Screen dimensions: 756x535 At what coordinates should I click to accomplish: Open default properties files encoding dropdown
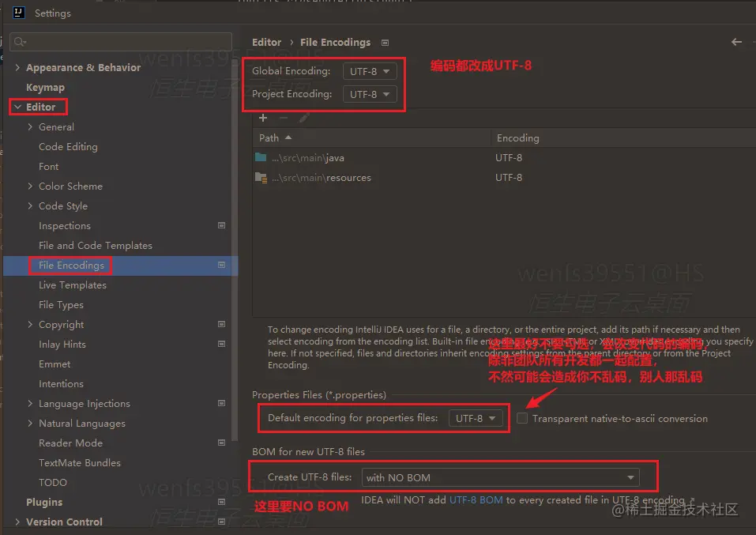(x=476, y=418)
